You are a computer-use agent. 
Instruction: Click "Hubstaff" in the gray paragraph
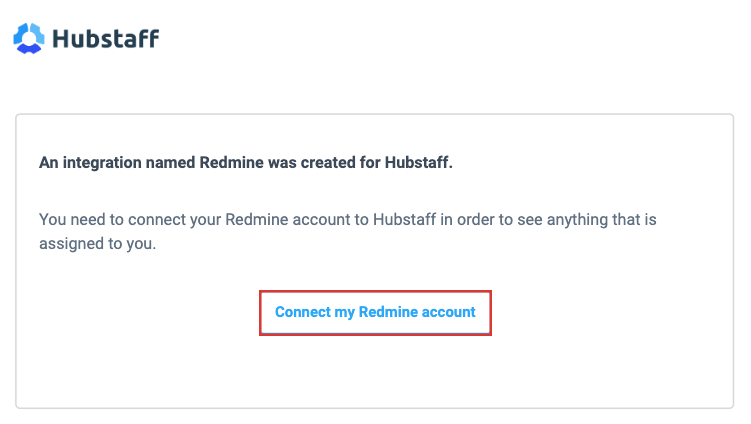point(405,219)
